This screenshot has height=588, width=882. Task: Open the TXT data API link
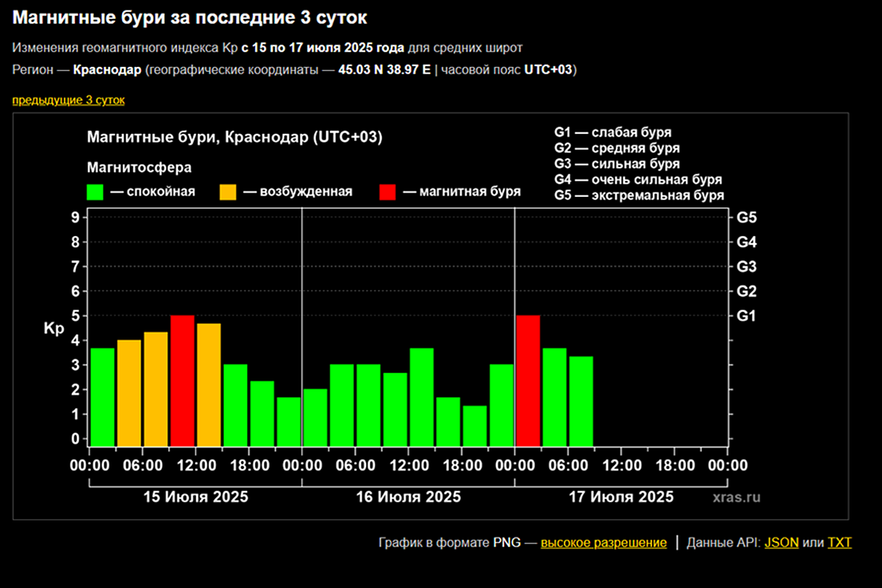[839, 543]
